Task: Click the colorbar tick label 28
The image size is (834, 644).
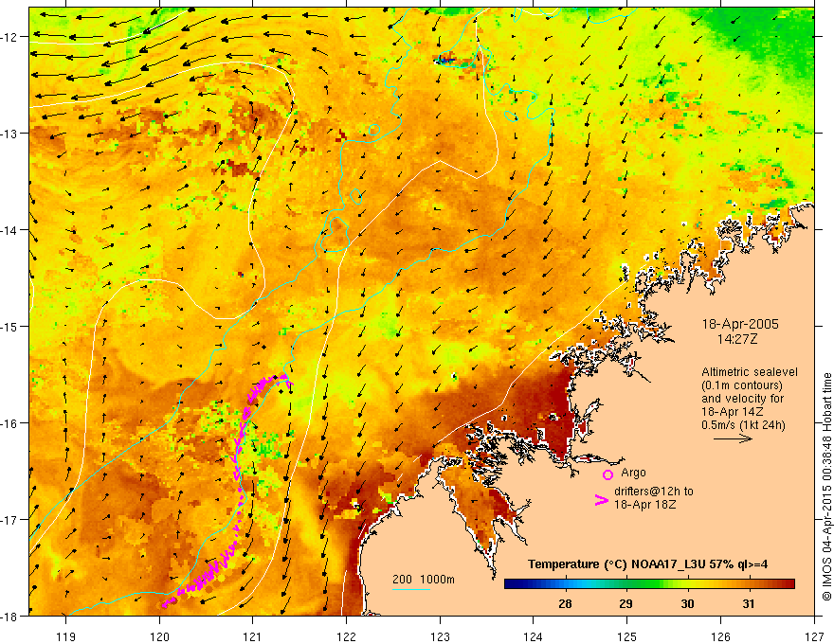Action: coord(565,603)
